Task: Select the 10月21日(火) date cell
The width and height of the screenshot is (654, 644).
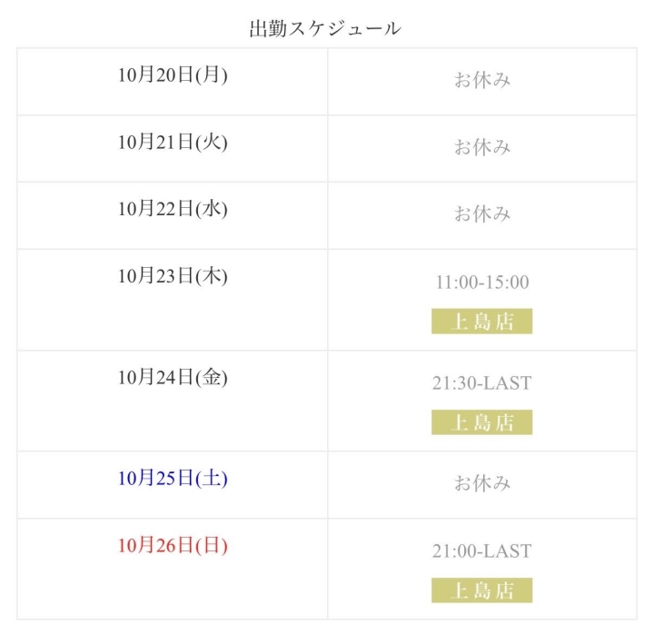Action: point(173,142)
